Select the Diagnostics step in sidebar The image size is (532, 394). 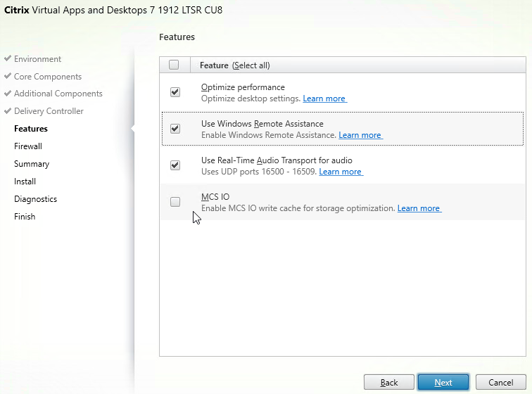point(36,199)
